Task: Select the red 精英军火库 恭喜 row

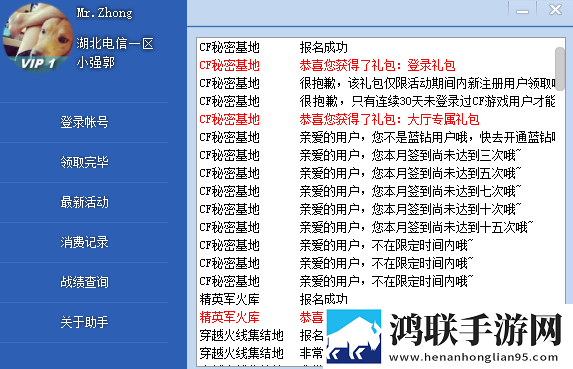Action: click(x=261, y=317)
